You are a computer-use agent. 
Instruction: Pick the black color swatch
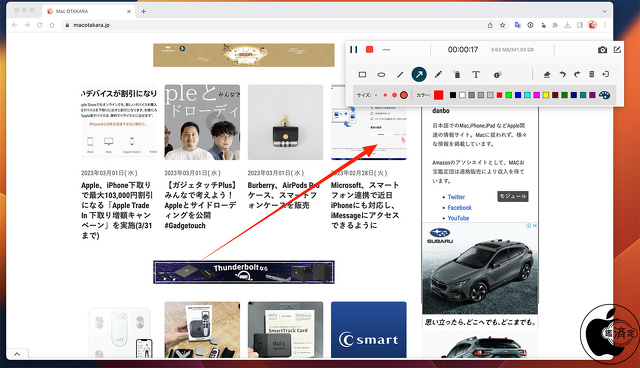pos(453,95)
